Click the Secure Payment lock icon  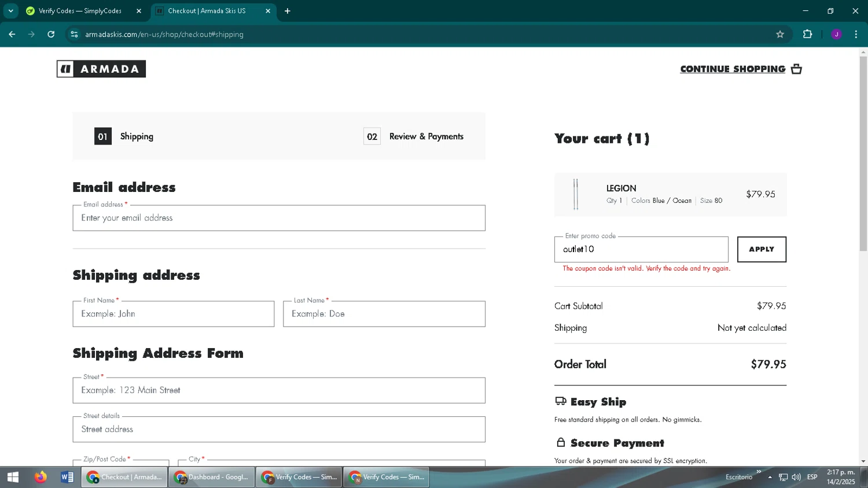[561, 442]
